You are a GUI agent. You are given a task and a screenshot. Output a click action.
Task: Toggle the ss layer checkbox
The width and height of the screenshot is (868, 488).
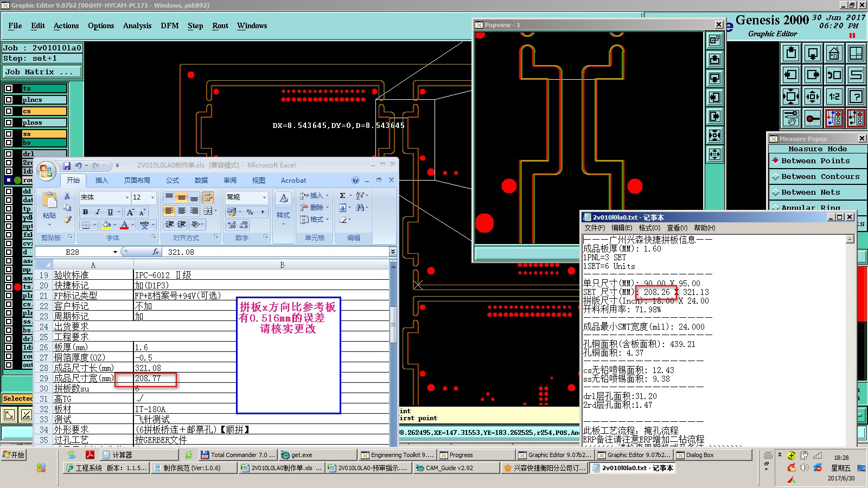9,134
